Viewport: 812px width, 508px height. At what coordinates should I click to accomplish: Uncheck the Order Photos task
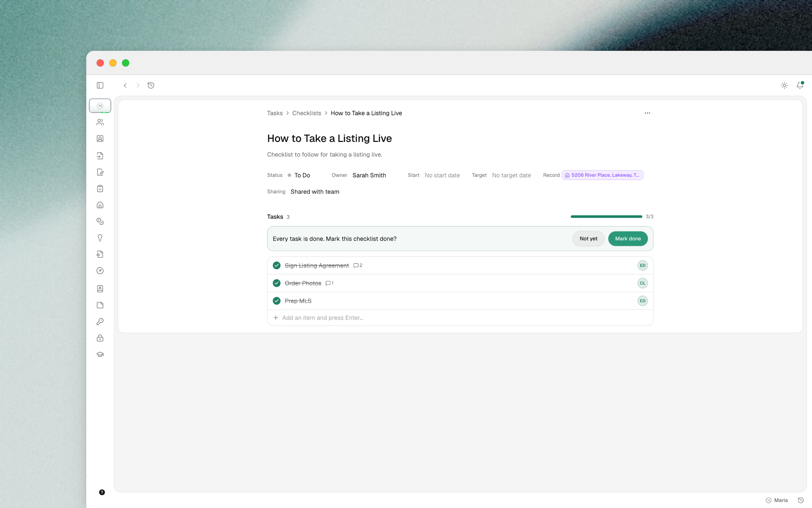click(x=277, y=283)
